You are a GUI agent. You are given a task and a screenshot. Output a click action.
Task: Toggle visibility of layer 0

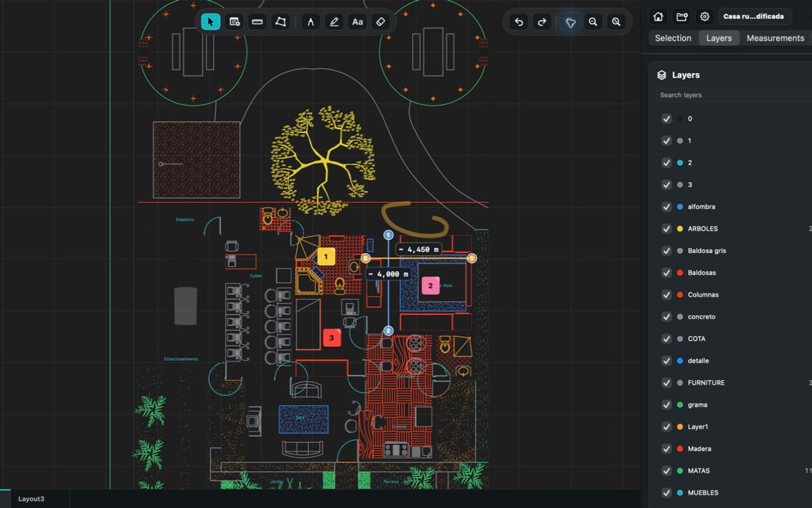(667, 119)
